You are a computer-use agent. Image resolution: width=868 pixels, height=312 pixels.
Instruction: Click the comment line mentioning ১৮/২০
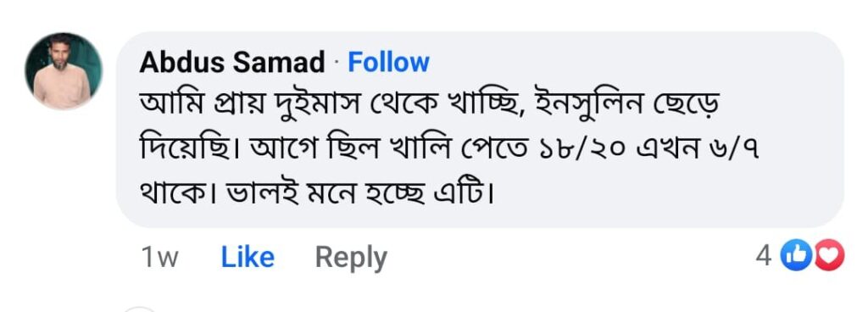pyautogui.click(x=449, y=149)
